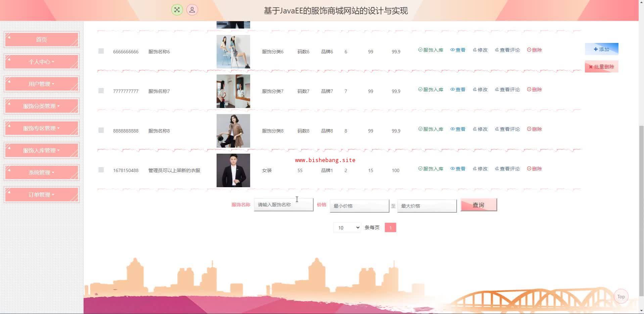
Task: Select the product ID text 1678150488
Action: (126, 170)
